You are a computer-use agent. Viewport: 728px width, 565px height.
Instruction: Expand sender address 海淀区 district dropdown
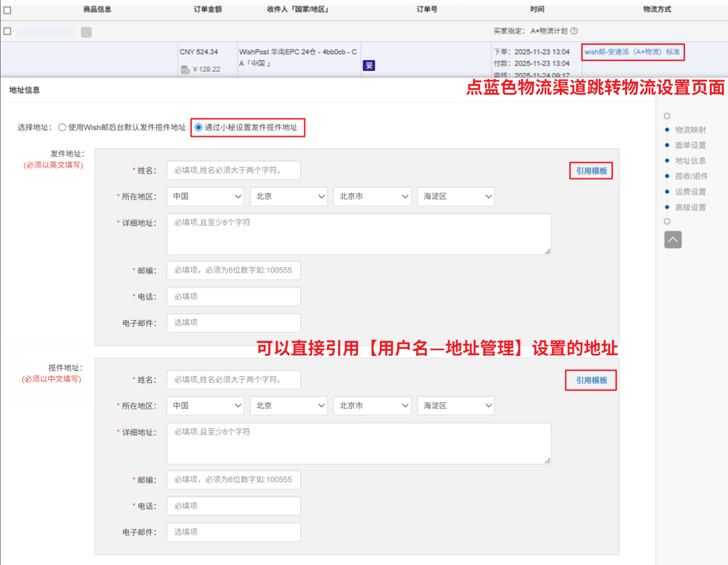point(455,197)
